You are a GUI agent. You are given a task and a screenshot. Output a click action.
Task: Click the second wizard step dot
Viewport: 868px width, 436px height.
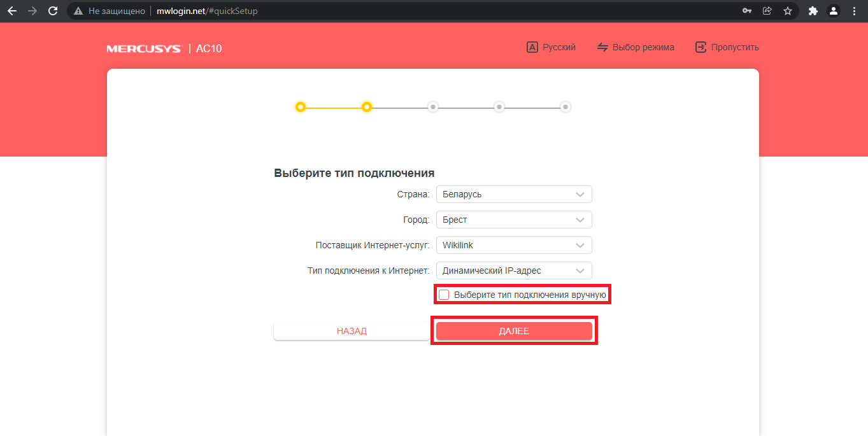367,107
